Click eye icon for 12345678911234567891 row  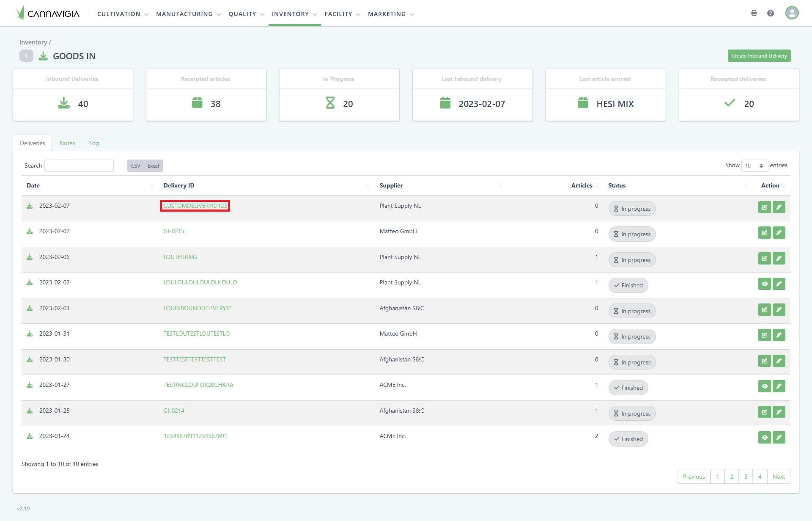(764, 438)
